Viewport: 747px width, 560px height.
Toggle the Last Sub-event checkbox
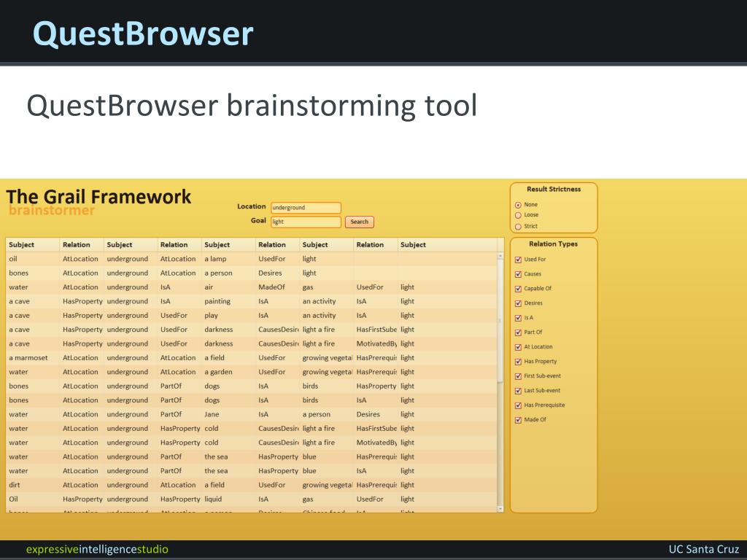(519, 391)
